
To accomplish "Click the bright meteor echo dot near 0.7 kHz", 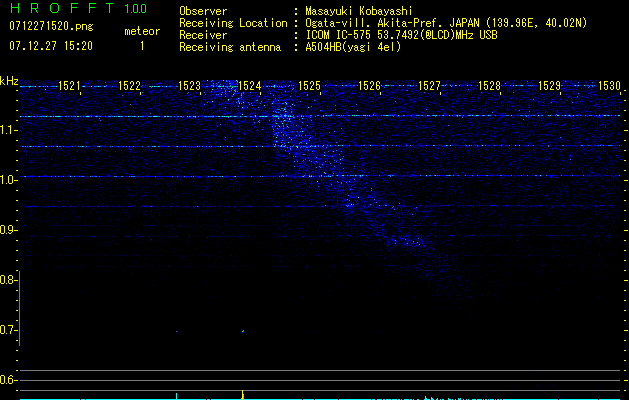I will (x=243, y=331).
